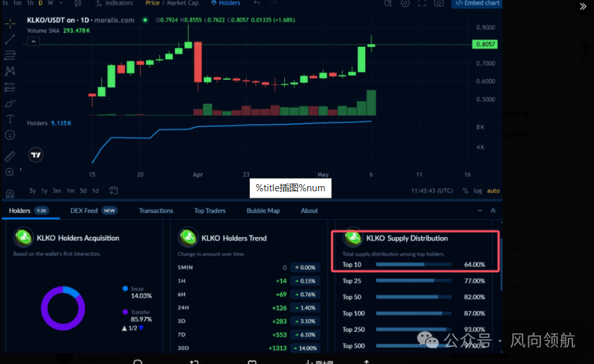Viewport: 594px width, 364px height.
Task: Select the ruler measure tool
Action: [10, 156]
